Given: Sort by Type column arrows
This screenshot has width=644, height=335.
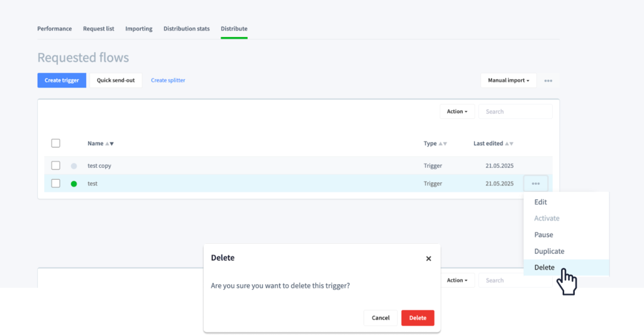Looking at the screenshot, I should pyautogui.click(x=442, y=144).
